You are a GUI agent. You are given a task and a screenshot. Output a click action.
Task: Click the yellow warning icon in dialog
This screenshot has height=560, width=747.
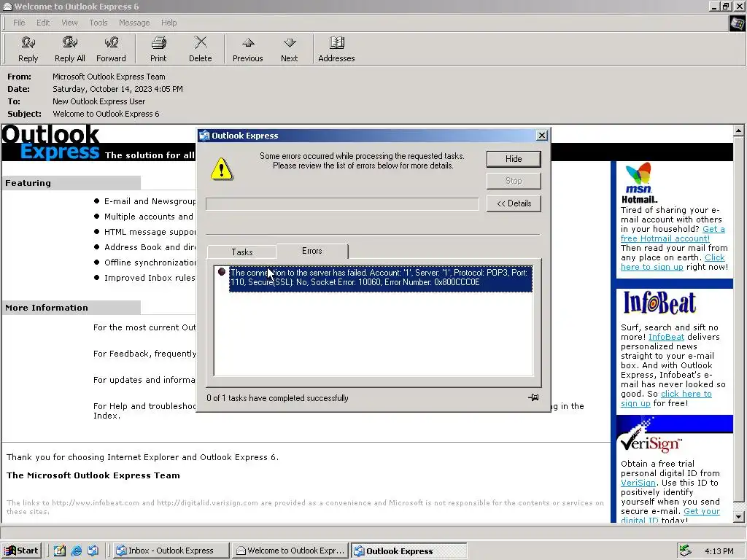pos(222,169)
